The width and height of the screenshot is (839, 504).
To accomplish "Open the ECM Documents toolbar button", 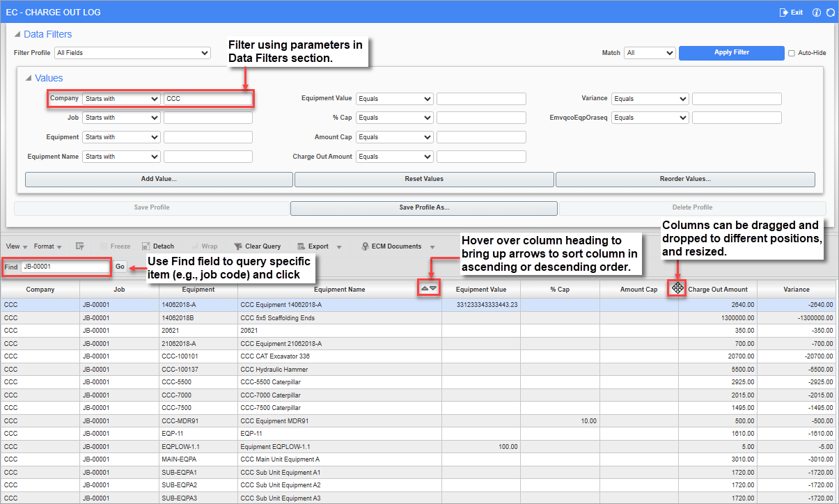I will coord(391,246).
